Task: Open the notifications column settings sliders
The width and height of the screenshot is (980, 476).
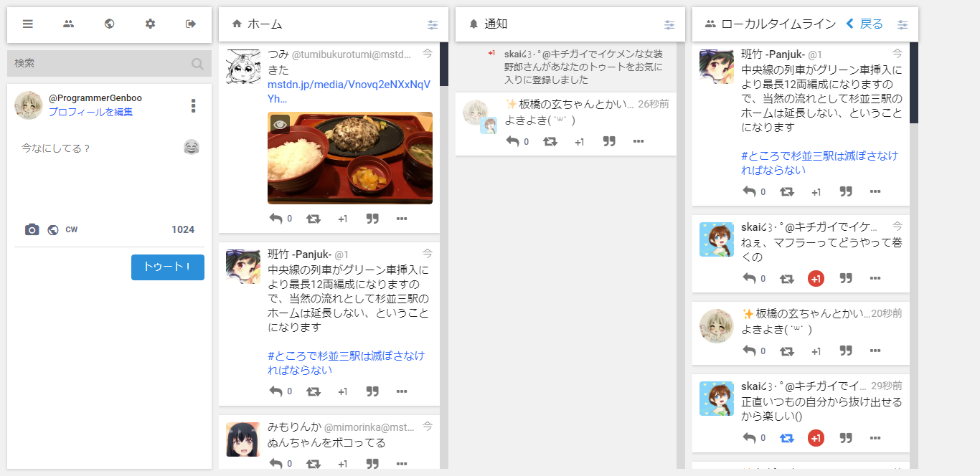Action: tap(669, 24)
